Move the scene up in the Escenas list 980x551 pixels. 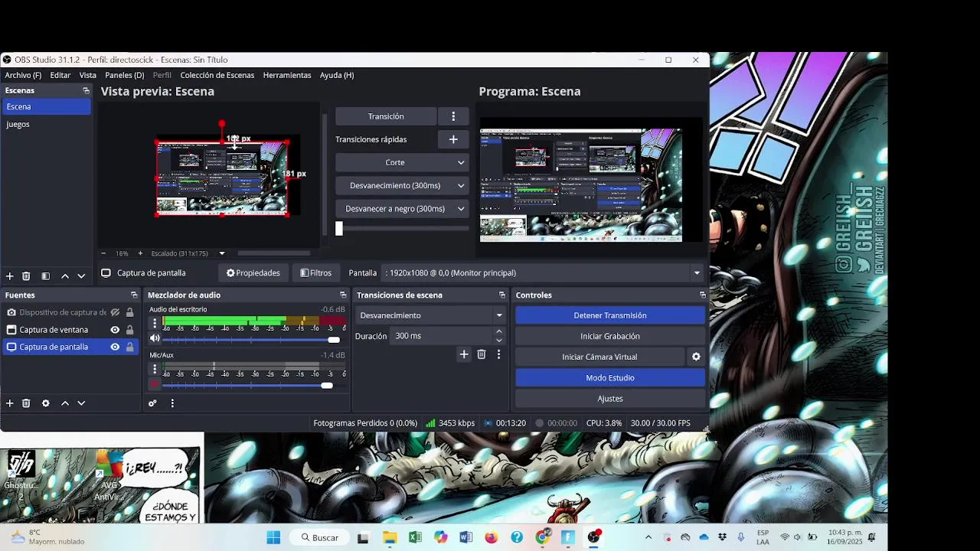[65, 276]
